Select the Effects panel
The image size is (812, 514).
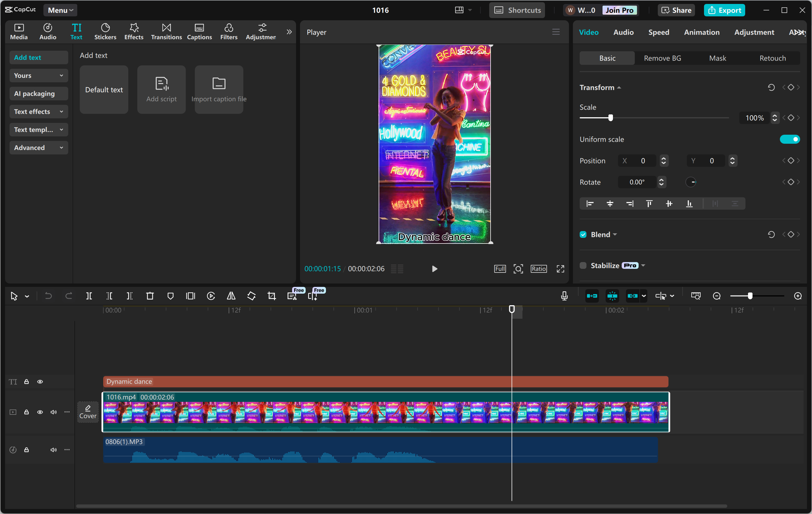[x=134, y=31]
